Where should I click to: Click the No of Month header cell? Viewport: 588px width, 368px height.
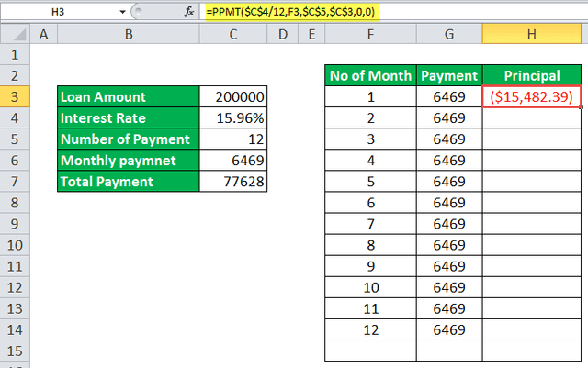[x=370, y=75]
